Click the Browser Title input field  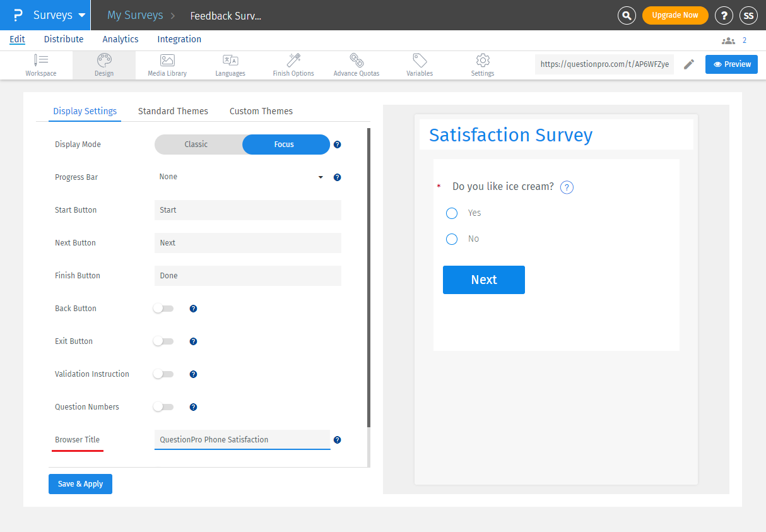coord(242,439)
